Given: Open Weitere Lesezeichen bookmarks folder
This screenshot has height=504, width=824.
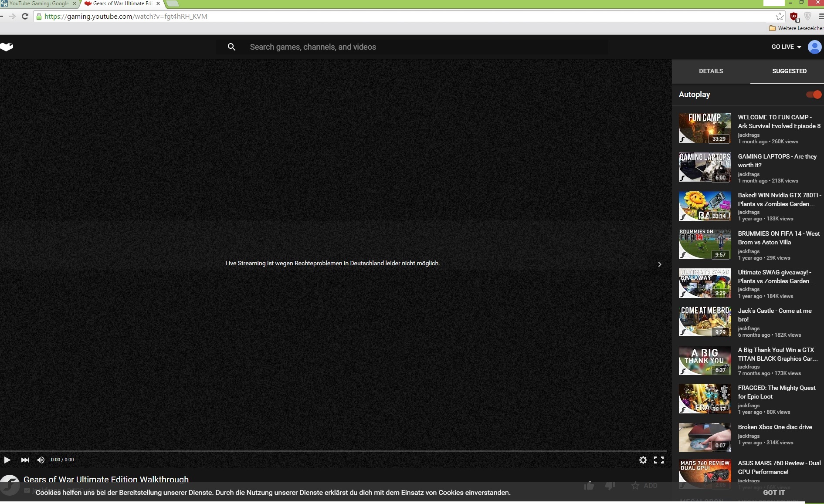Looking at the screenshot, I should (796, 28).
